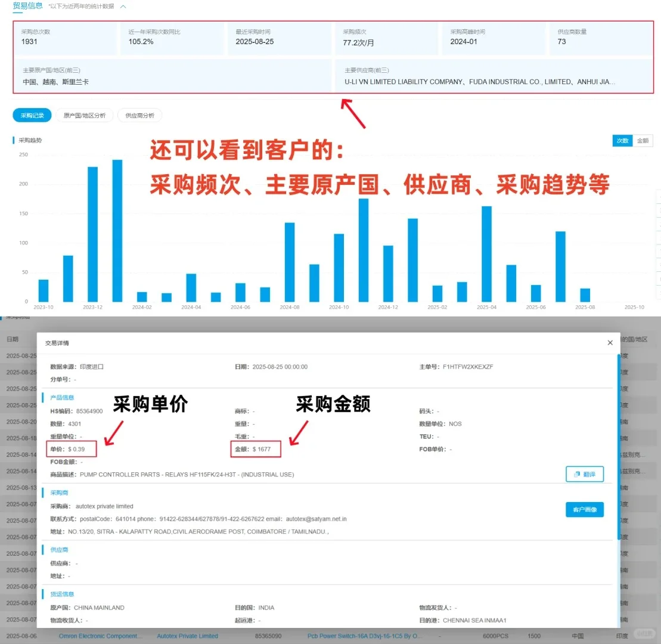This screenshot has height=644, width=661.
Task: Toggle chart to 次数 view
Action: coord(623,141)
